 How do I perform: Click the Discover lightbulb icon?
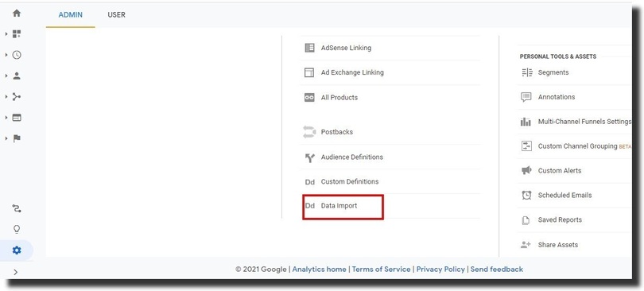click(x=17, y=230)
